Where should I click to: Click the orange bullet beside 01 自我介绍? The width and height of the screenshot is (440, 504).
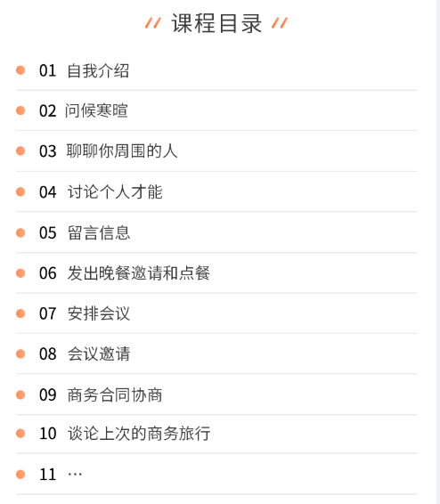coord(20,70)
